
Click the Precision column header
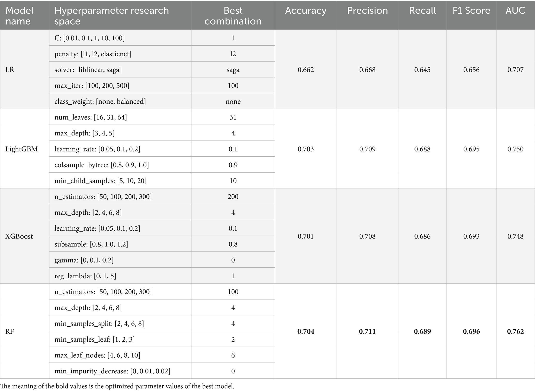tap(367, 11)
